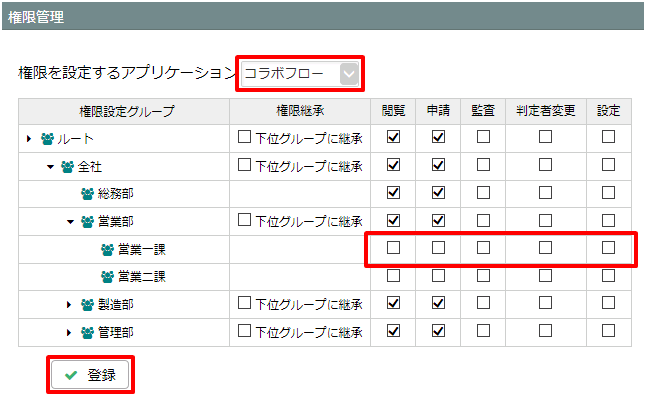This screenshot has width=645, height=401.
Task: Select the 総務部 group icon
Action: pyautogui.click(x=87, y=194)
